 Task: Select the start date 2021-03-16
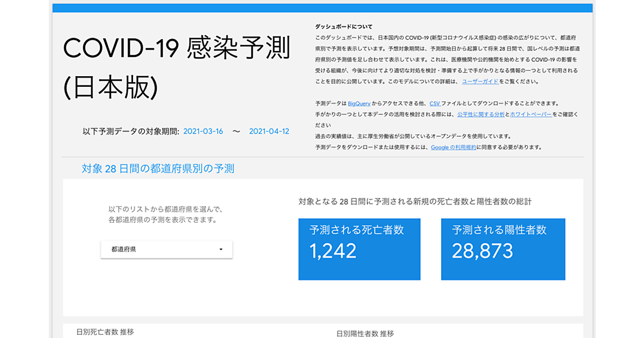[x=203, y=131]
